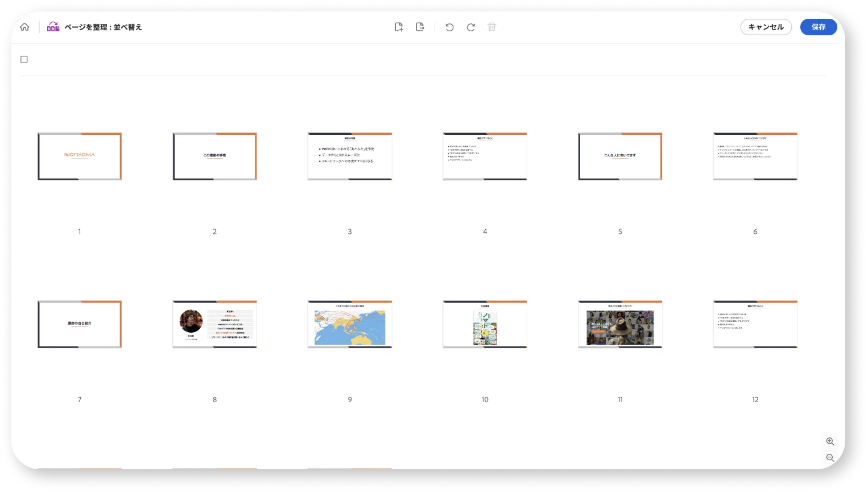Click the キャンセル button
The height and width of the screenshot is (492, 868).
[766, 27]
